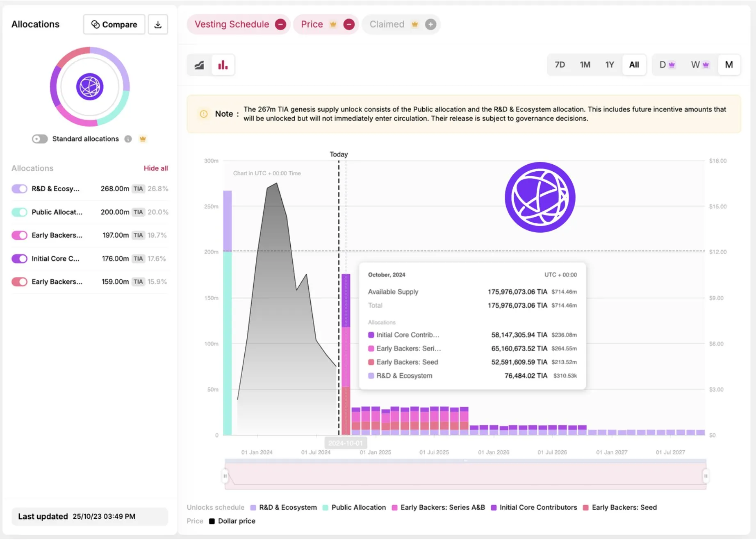Select the bar chart view icon
This screenshot has height=540, width=756.
223,65
